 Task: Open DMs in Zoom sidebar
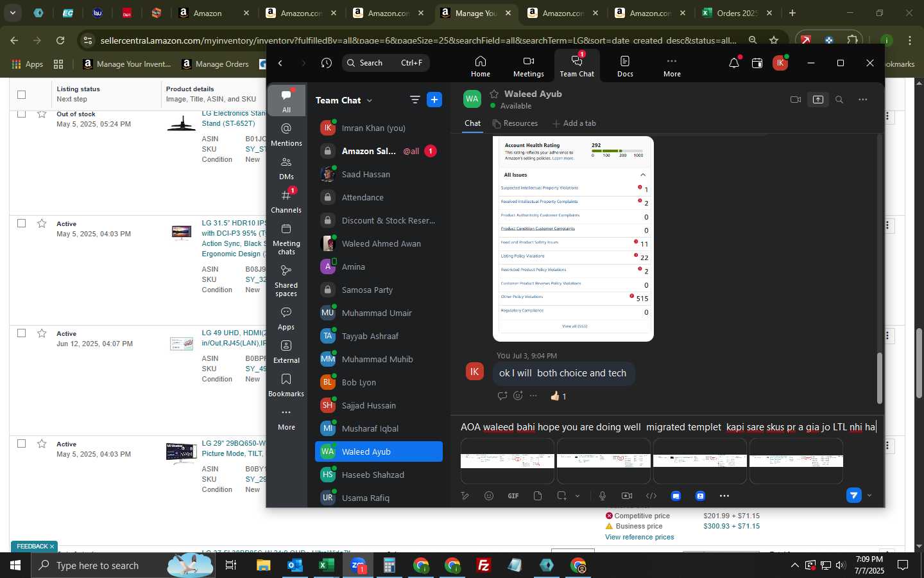click(x=286, y=168)
